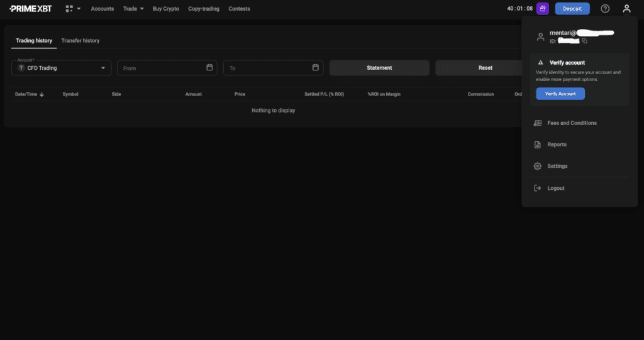Open calendar icon in To field
The height and width of the screenshot is (340, 644).
click(x=316, y=67)
